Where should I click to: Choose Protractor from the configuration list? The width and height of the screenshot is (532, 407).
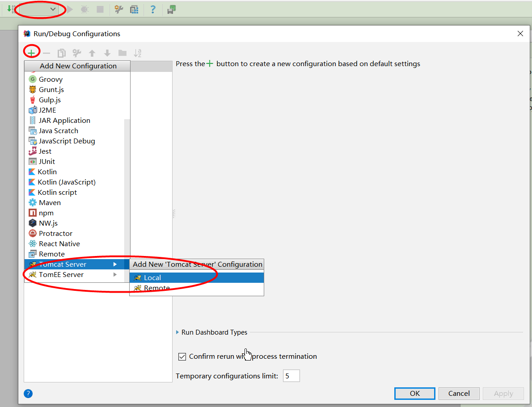[x=75, y=234]
